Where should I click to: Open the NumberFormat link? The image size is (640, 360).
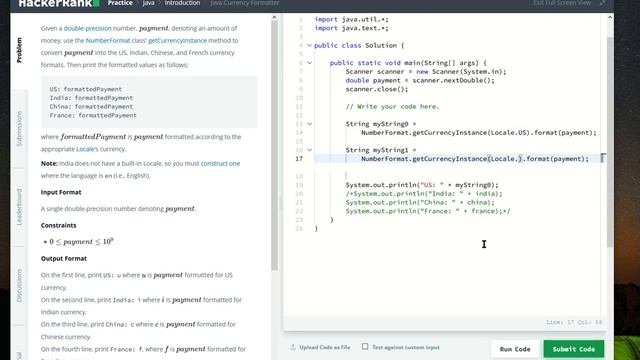(108, 40)
